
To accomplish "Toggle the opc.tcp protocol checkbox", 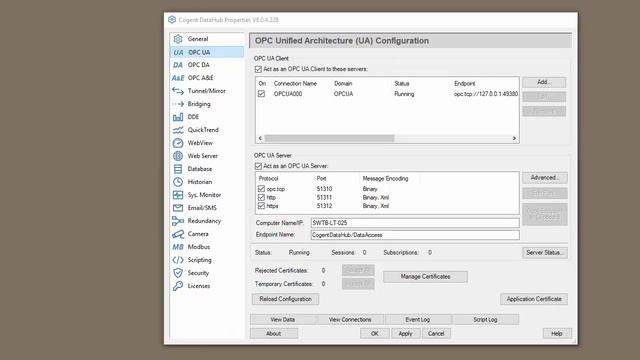I will (261, 189).
